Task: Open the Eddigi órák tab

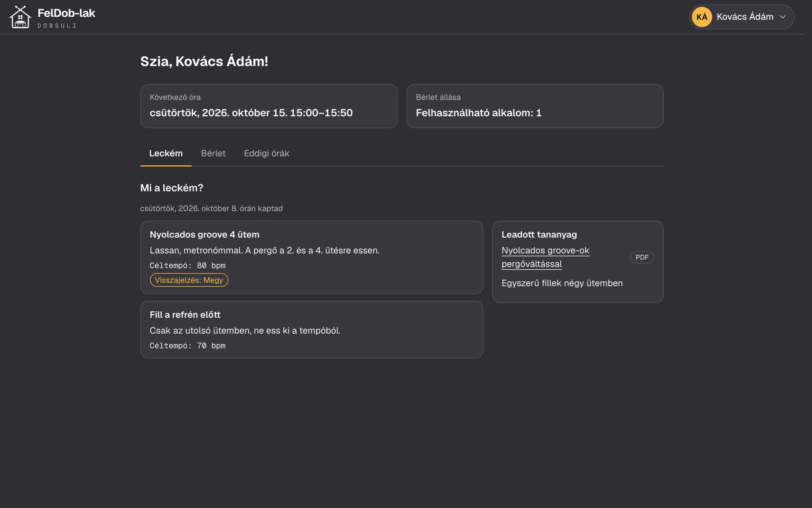Action: tap(266, 154)
